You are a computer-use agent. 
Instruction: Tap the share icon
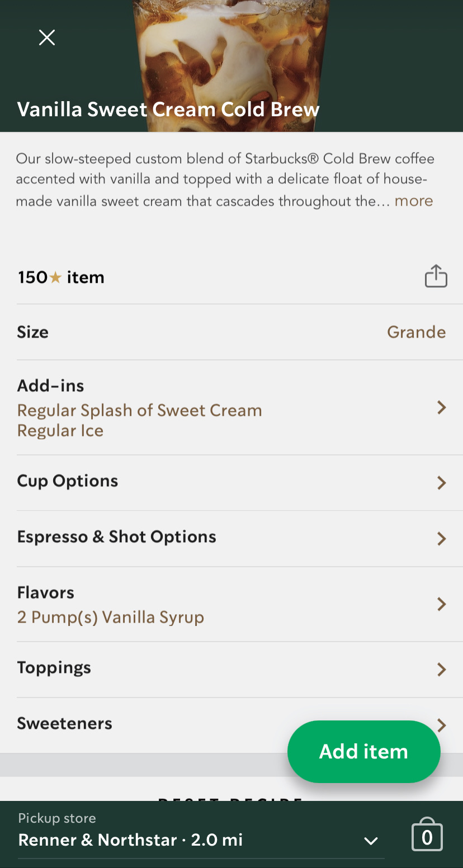(x=436, y=277)
